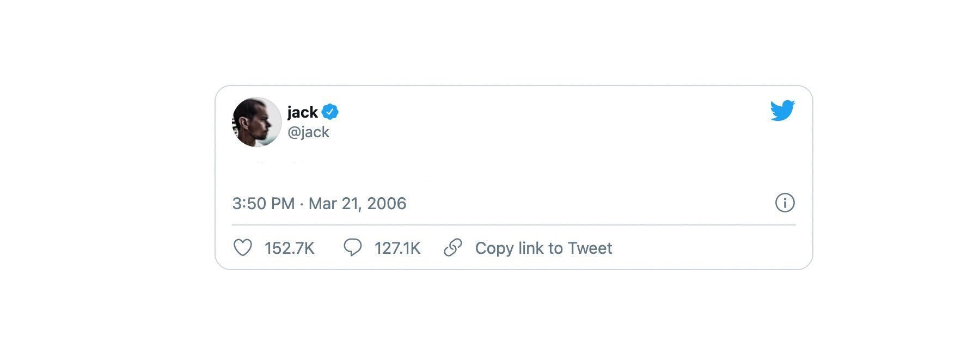Image resolution: width=980 pixels, height=354 pixels.
Task: Click Copy link to Tweet
Action: point(543,248)
